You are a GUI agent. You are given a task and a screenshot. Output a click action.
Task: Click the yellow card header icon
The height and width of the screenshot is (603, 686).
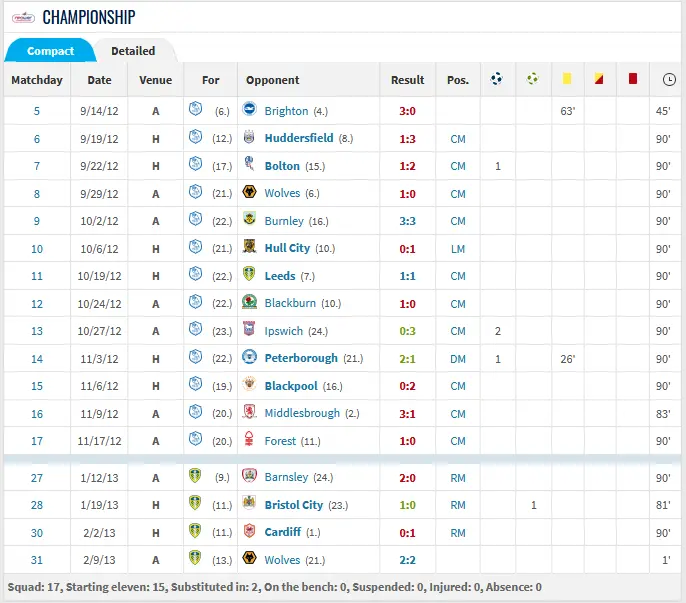(566, 79)
